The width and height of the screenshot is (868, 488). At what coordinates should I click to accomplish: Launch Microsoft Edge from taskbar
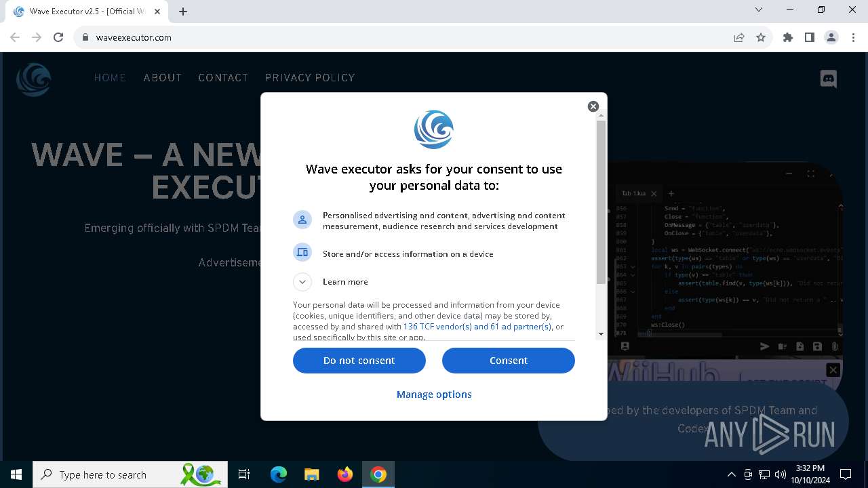(x=279, y=474)
